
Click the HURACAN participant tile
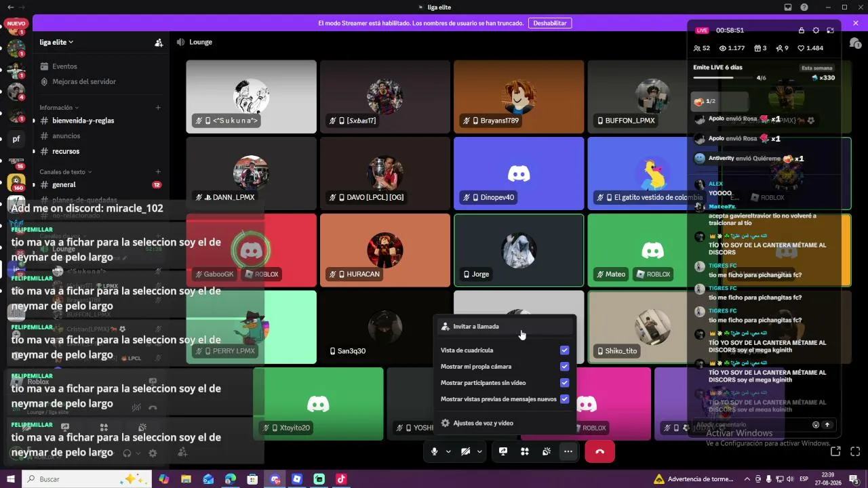385,250
